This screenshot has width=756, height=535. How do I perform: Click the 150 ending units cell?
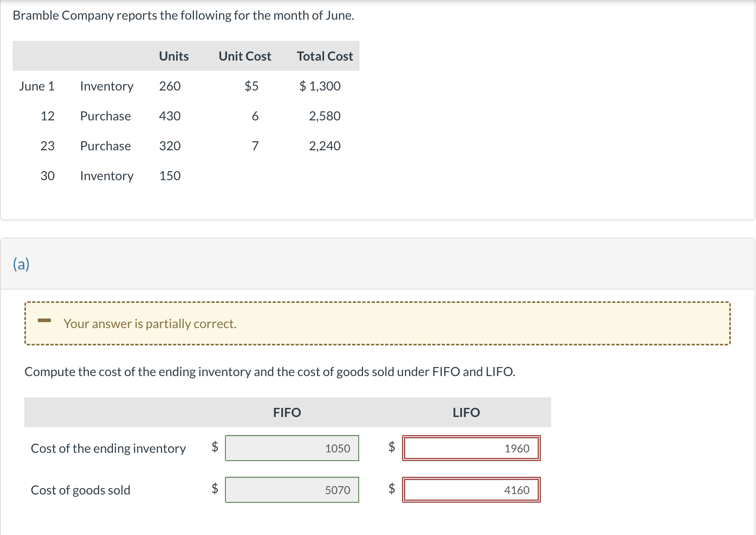(x=170, y=176)
